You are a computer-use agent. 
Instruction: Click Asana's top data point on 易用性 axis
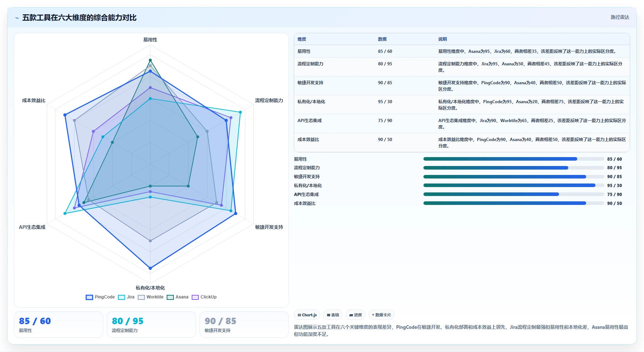150,60
